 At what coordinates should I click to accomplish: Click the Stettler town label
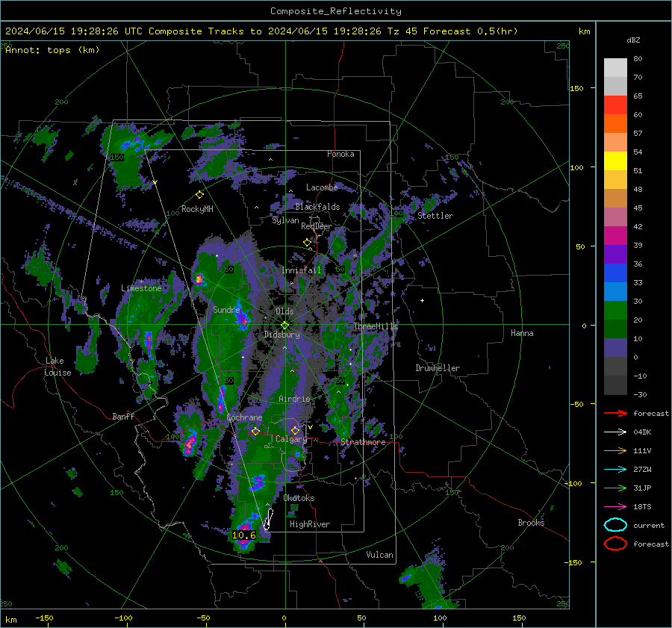pyautogui.click(x=435, y=216)
